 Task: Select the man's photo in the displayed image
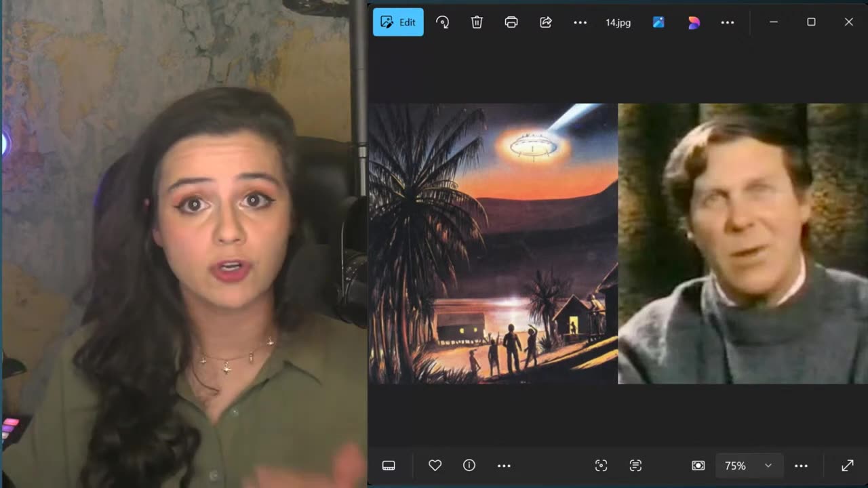(x=743, y=244)
